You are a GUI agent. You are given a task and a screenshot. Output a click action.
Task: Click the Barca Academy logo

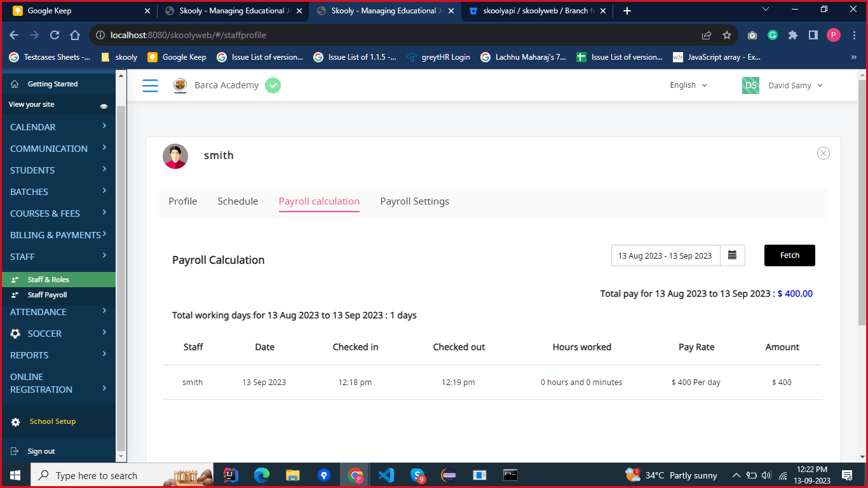click(180, 85)
